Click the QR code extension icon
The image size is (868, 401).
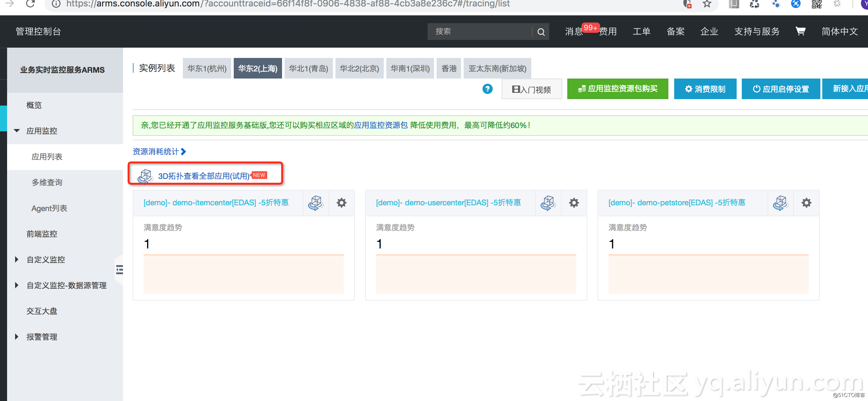coord(816,4)
